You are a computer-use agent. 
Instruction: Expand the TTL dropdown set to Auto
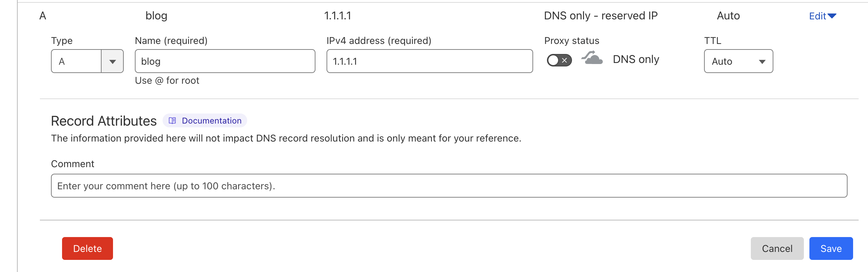tap(738, 61)
